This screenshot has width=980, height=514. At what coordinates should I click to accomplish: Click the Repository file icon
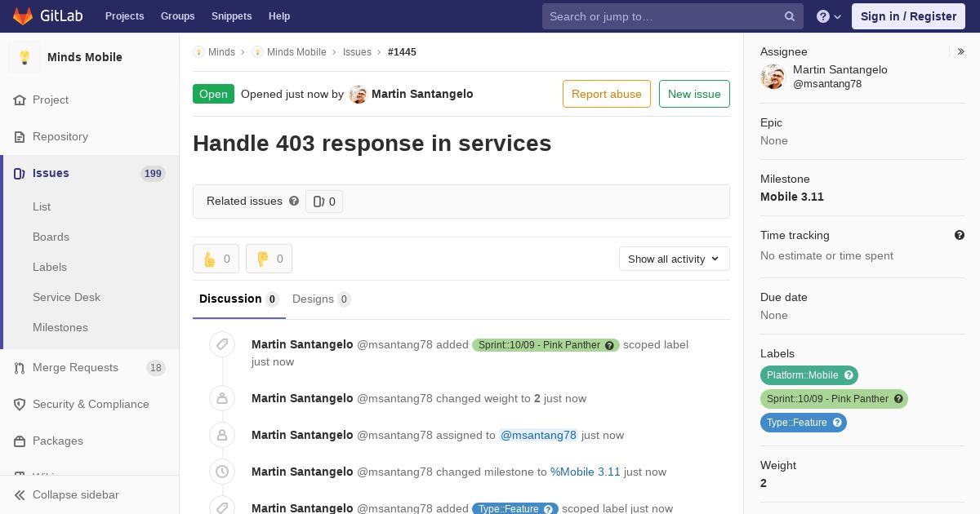pyautogui.click(x=20, y=136)
